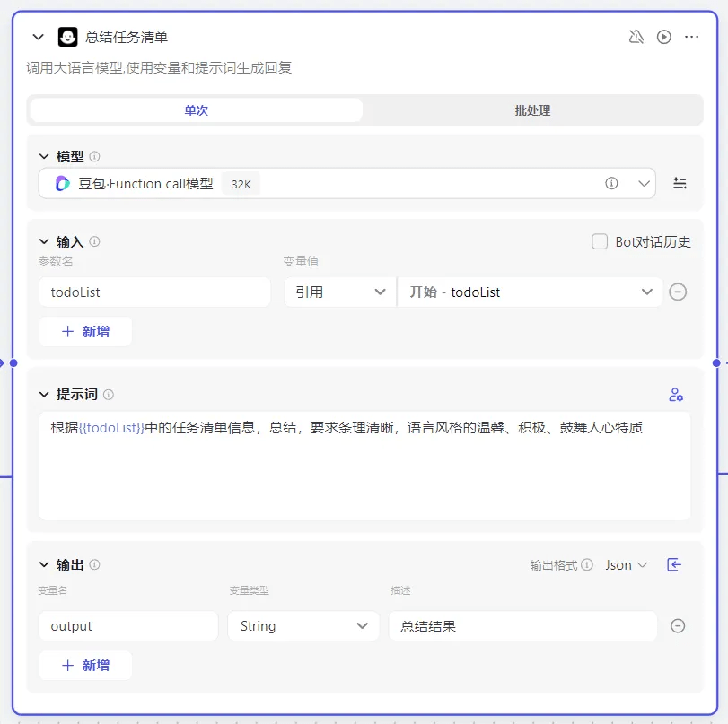Screen dimensions: 728x724
Task: Remove the output variable row
Action: click(x=678, y=626)
